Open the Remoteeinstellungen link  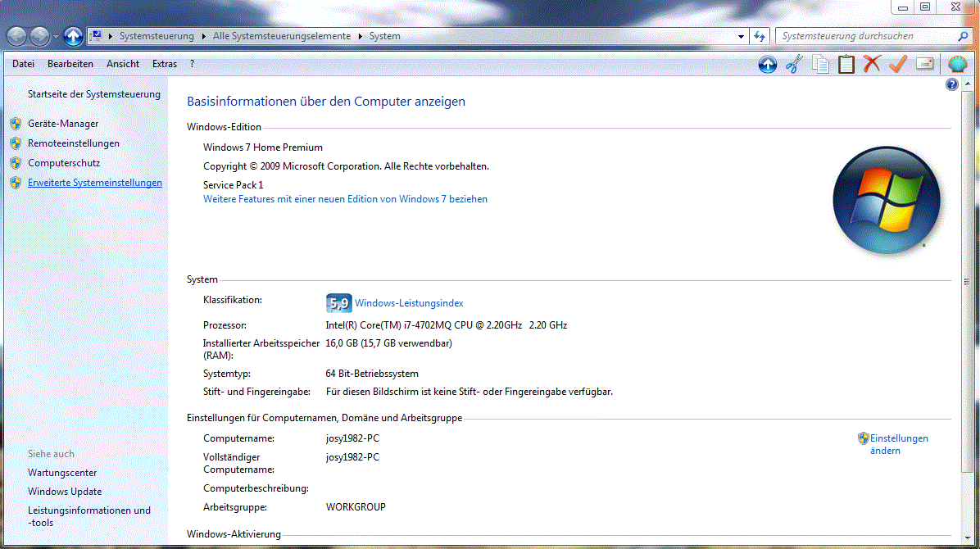(x=73, y=143)
